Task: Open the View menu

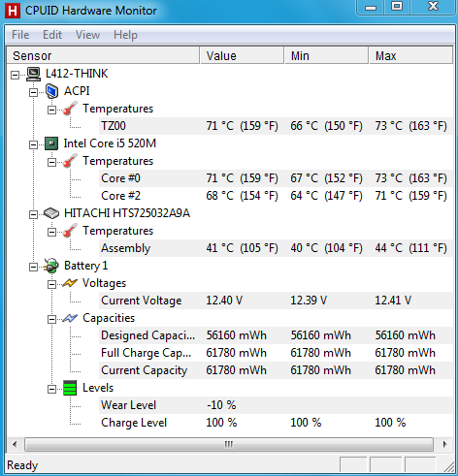Action: tap(87, 35)
